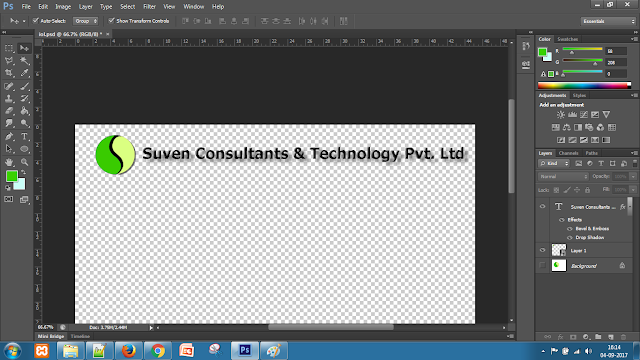Viewport: 640px width, 360px height.
Task: Open the Mini Bridge tab
Action: click(x=51, y=336)
